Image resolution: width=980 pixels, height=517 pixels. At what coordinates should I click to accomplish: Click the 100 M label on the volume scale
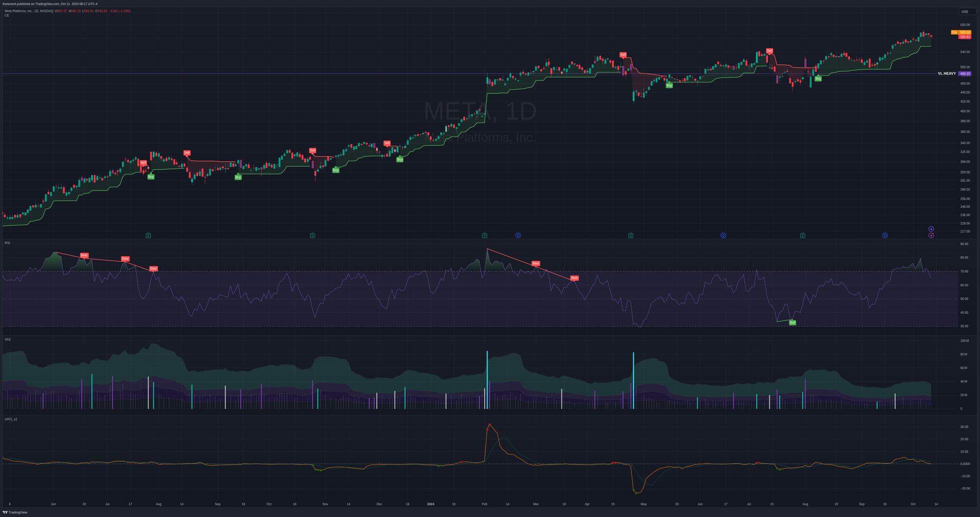coord(964,341)
